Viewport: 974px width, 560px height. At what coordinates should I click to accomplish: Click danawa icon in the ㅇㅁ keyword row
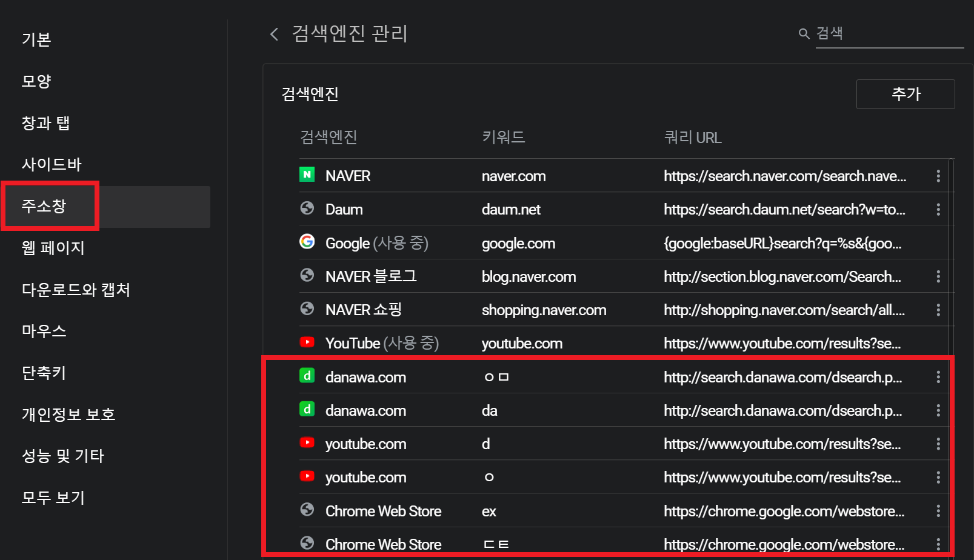pos(307,376)
